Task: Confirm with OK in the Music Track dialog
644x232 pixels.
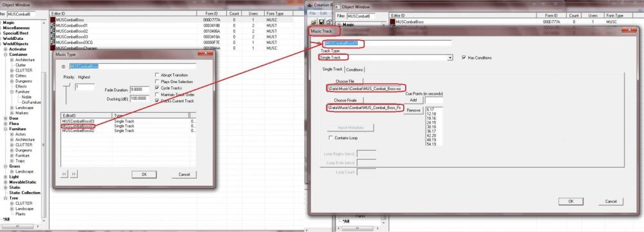Action: [571, 201]
